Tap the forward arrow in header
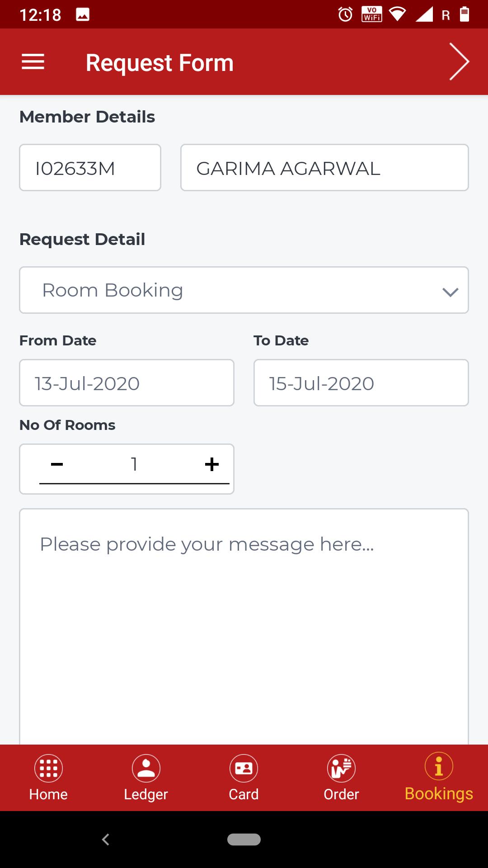The image size is (488, 868). point(459,62)
